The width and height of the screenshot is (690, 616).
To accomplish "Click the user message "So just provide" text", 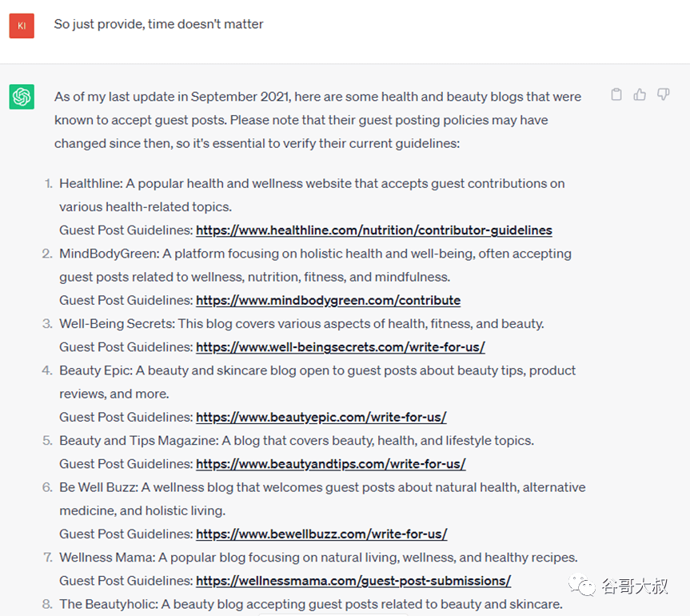I will tap(158, 24).
